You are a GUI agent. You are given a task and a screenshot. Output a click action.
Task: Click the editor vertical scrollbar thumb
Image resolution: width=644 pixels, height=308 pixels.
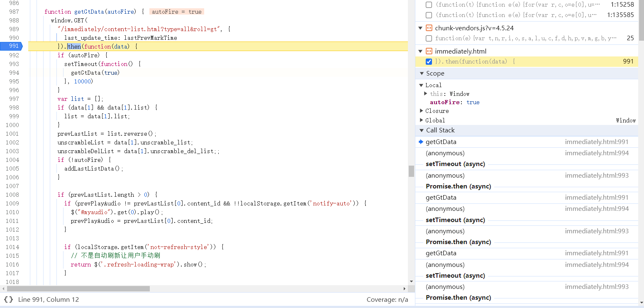point(411,171)
